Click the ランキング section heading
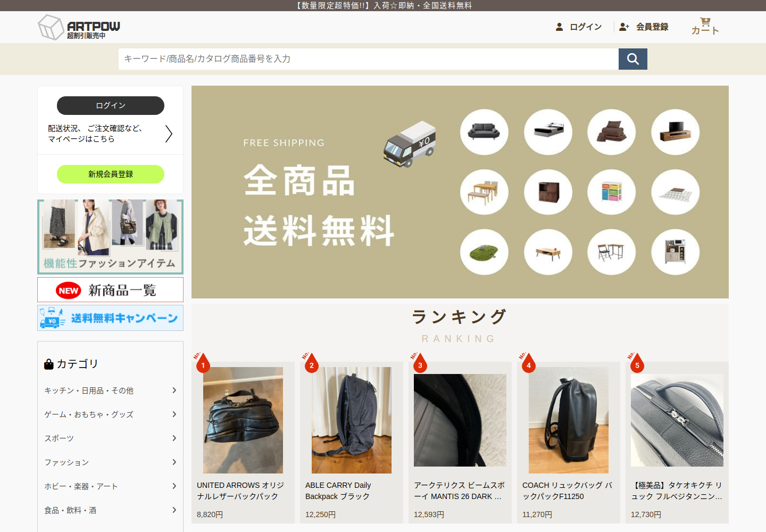The width and height of the screenshot is (766, 532). coord(460,317)
